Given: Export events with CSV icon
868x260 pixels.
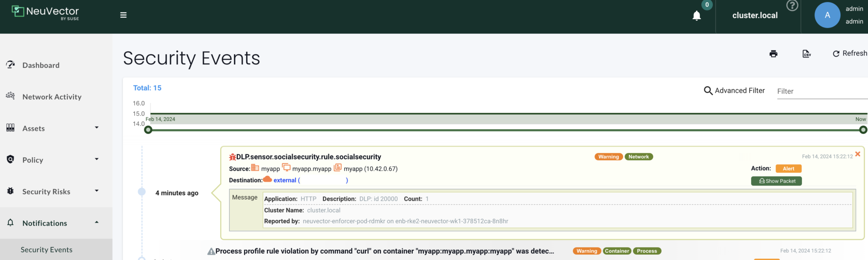Looking at the screenshot, I should 807,54.
